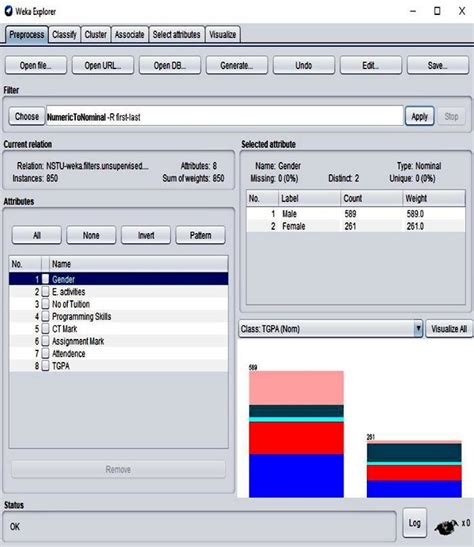Click the Open URL... button
The width and height of the screenshot is (474, 547).
103,65
